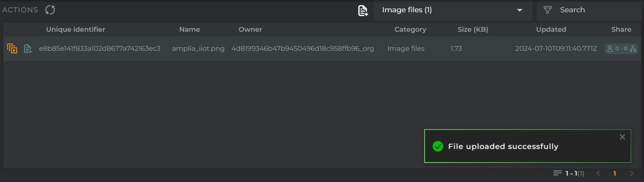The image size is (644, 182).
Task: Click the rows-per-page lines icon
Action: point(557,173)
